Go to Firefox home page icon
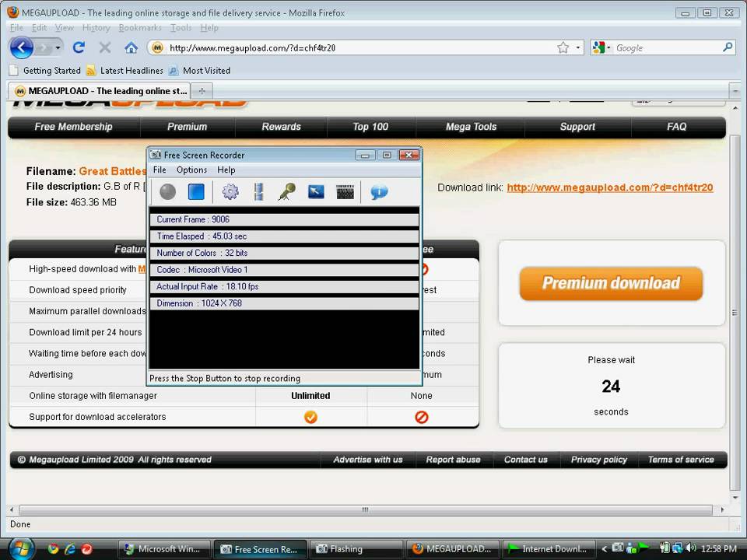 [131, 47]
